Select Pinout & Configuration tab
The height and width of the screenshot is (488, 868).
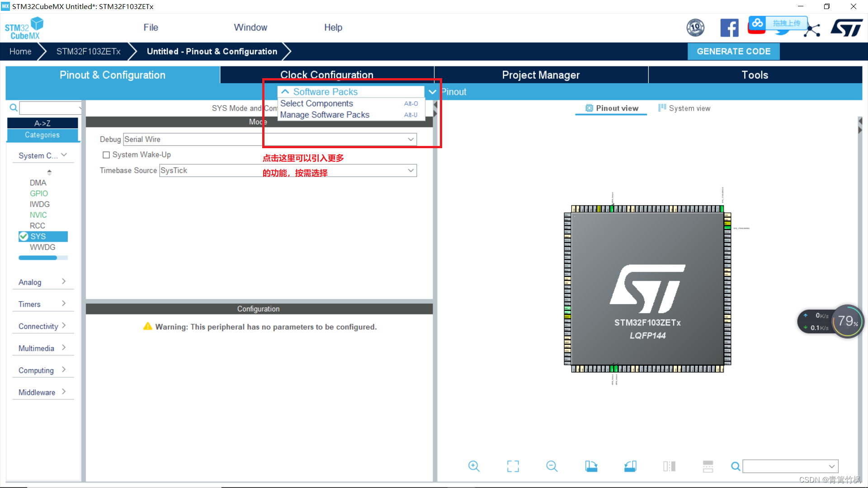point(113,75)
